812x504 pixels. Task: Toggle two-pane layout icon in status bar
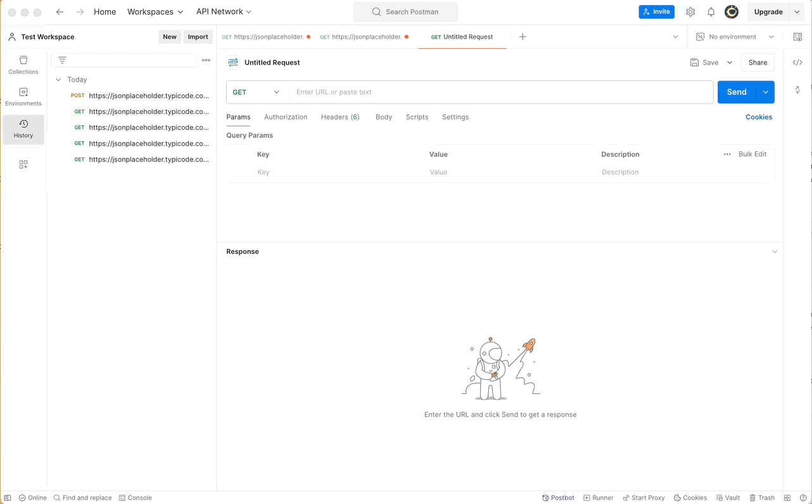787,498
